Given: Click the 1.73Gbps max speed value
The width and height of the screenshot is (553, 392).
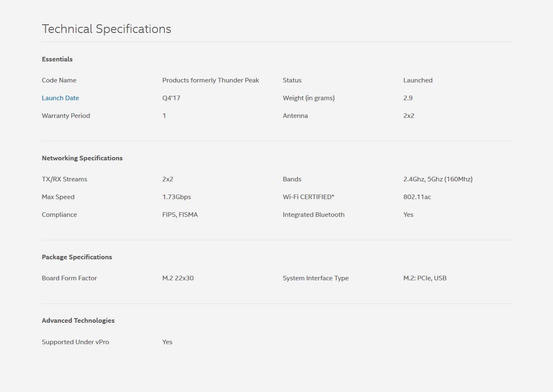Looking at the screenshot, I should click(176, 197).
